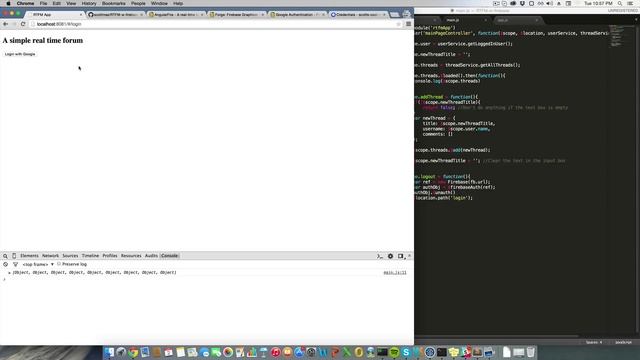Screen dimensions: 640x360
Task: Open iTunes from the Dock
Action: pos(276,352)
